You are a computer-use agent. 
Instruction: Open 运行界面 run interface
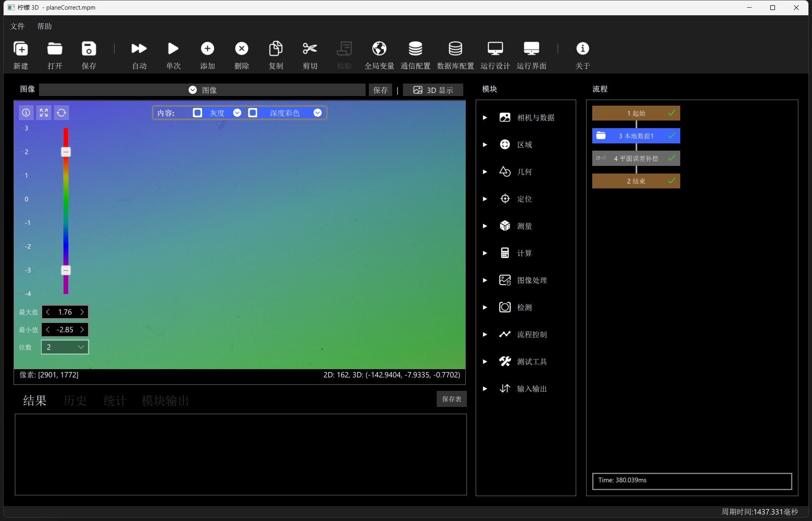tap(531, 49)
